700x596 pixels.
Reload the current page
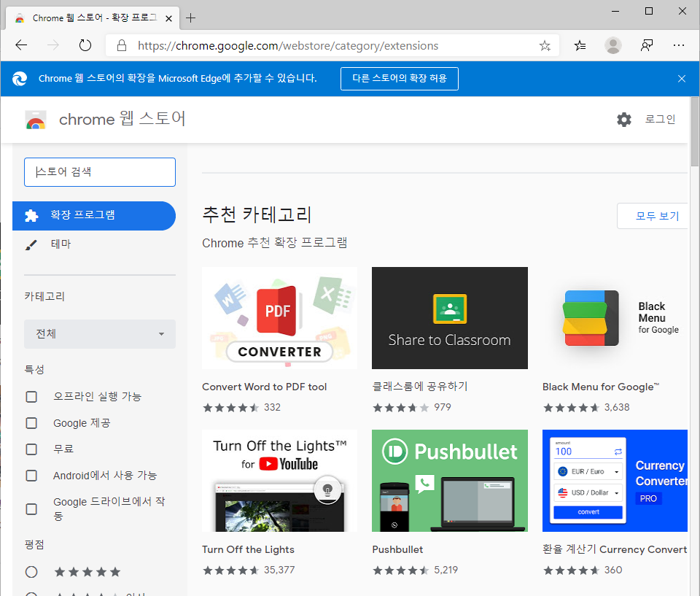[x=85, y=45]
